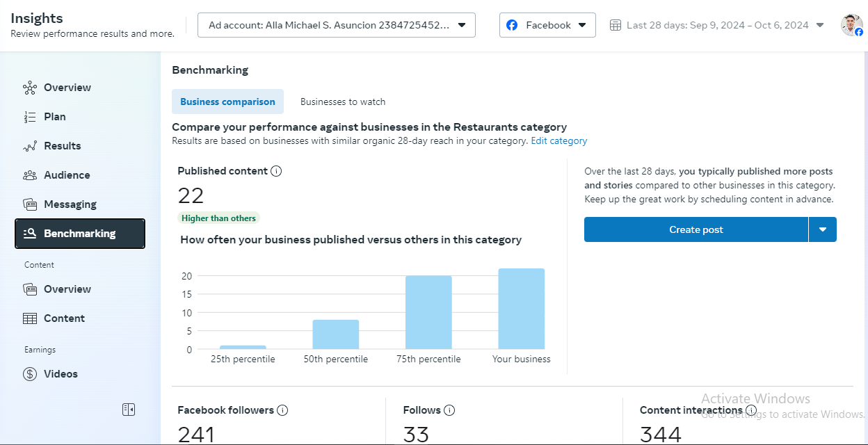Click the profile avatar picture

coord(851,25)
